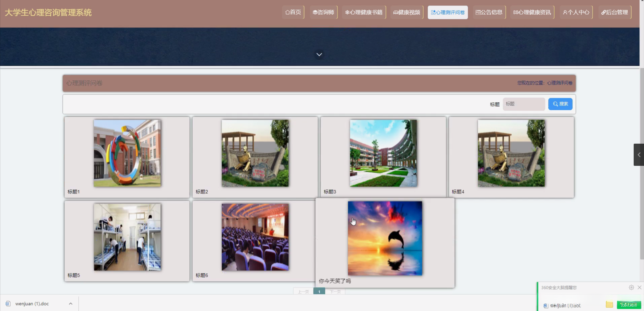Click the 搜索 search button
Image resolution: width=644 pixels, height=311 pixels.
pos(560,104)
